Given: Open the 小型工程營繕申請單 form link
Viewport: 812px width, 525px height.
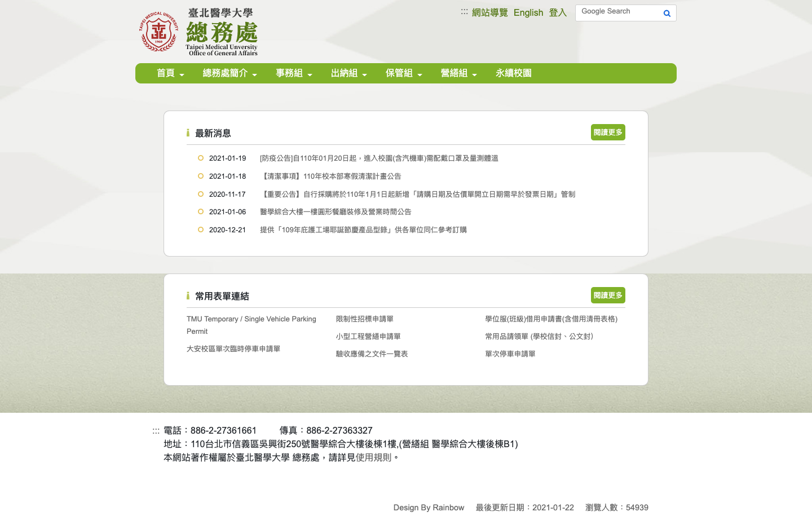Looking at the screenshot, I should (368, 337).
